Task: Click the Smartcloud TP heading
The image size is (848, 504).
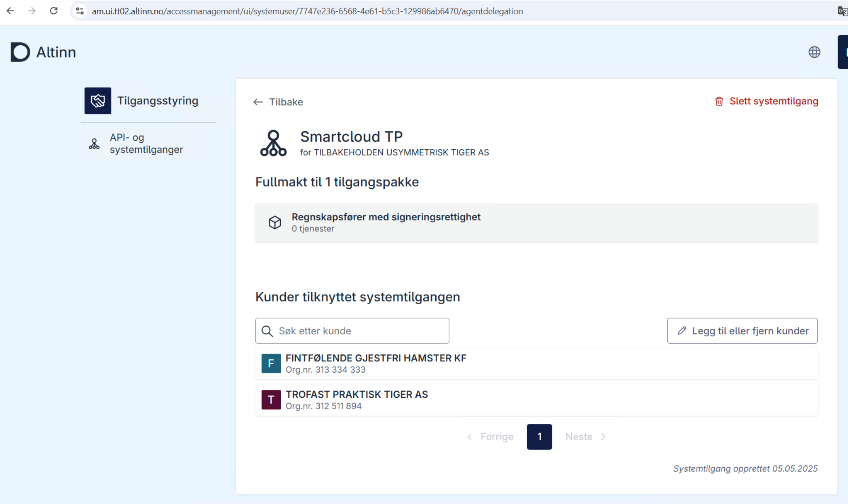Action: pyautogui.click(x=351, y=137)
